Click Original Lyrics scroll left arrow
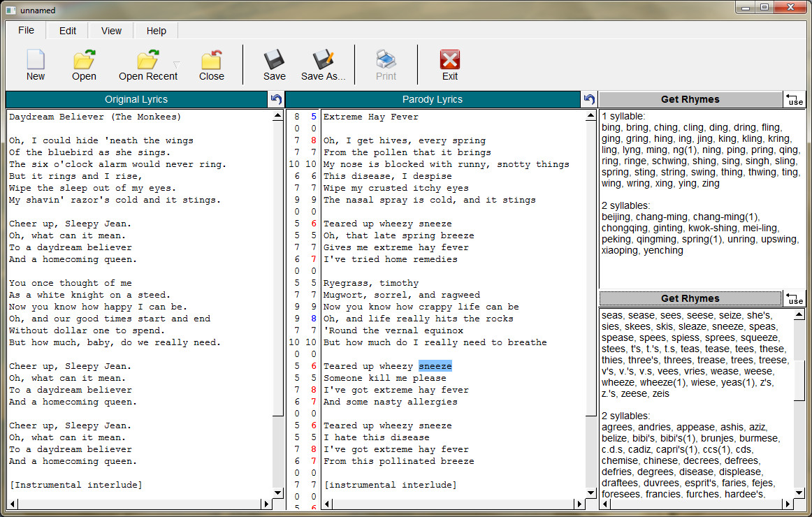The image size is (812, 517). (13, 504)
